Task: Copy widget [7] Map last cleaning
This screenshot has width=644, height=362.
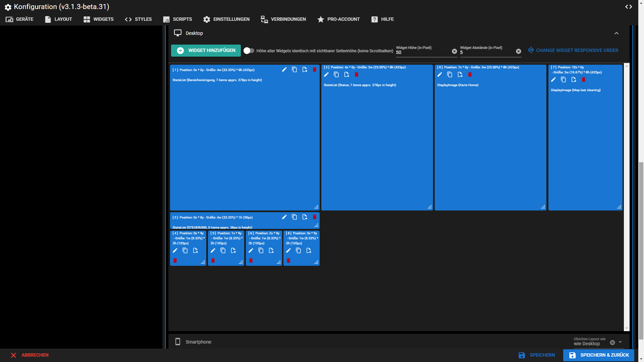Action: click(563, 80)
